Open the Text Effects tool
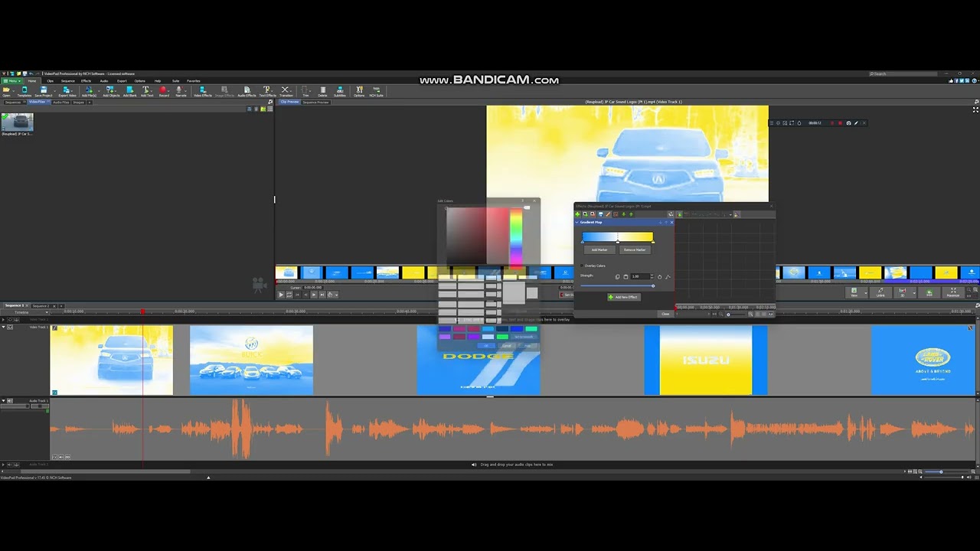Screen dimensions: 980x551 (x=268, y=90)
